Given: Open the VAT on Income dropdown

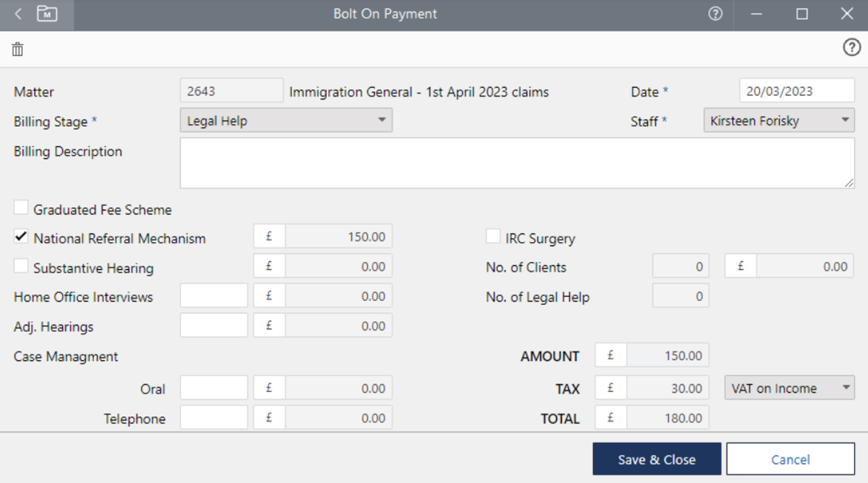Looking at the screenshot, I should coord(789,388).
